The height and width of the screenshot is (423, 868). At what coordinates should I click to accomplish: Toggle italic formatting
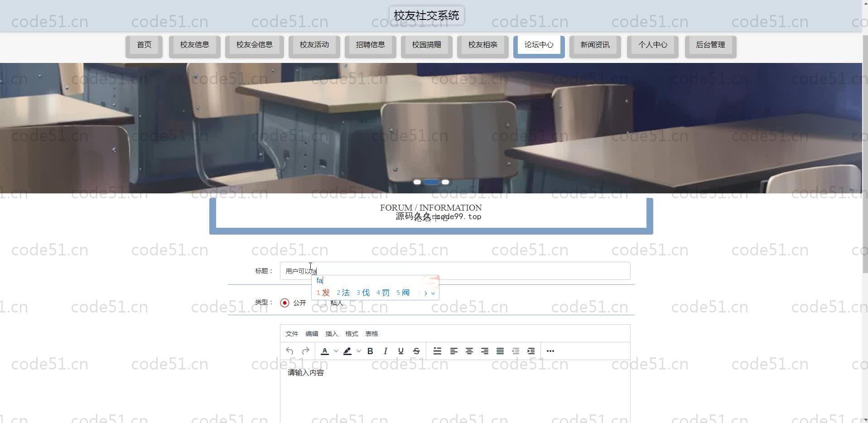coord(386,351)
